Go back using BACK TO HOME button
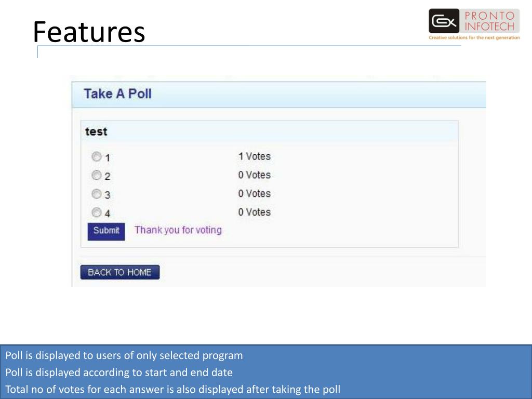 [x=120, y=272]
